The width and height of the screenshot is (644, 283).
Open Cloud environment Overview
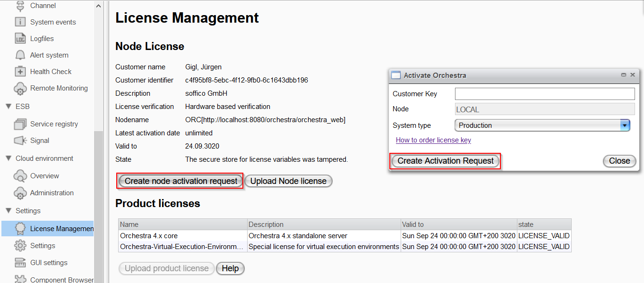click(45, 176)
